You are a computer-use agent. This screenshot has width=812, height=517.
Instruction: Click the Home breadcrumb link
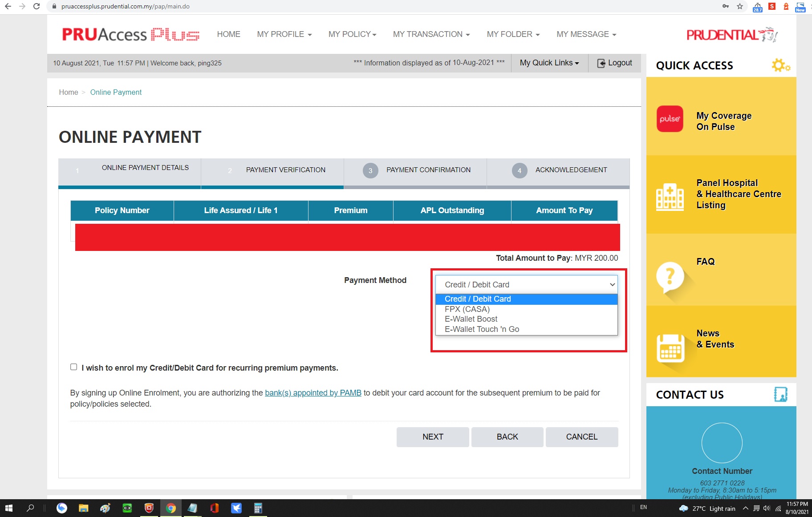point(69,92)
